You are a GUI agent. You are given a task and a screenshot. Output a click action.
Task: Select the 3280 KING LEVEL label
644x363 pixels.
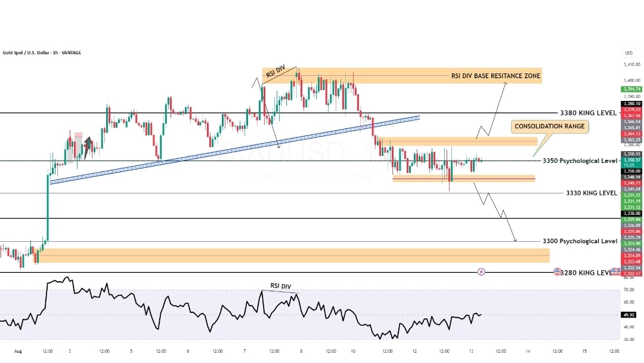(x=587, y=273)
